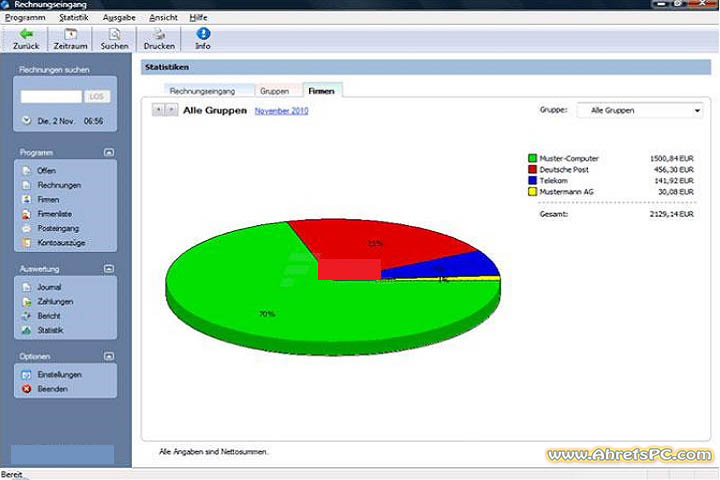
Task: Click the November 2010 link
Action: tap(281, 111)
